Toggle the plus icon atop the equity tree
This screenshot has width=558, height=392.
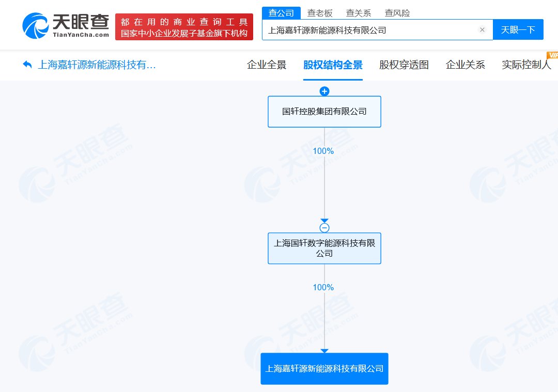(x=324, y=91)
